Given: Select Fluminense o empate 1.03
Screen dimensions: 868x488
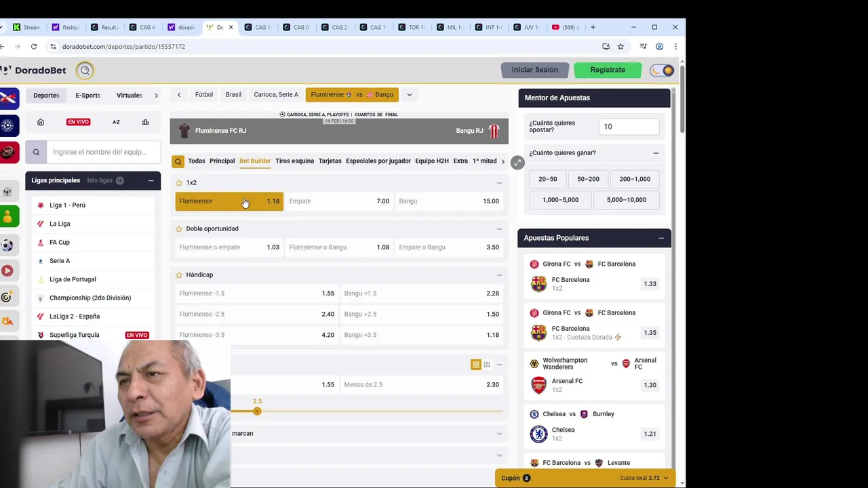Looking at the screenshot, I should pyautogui.click(x=229, y=247).
